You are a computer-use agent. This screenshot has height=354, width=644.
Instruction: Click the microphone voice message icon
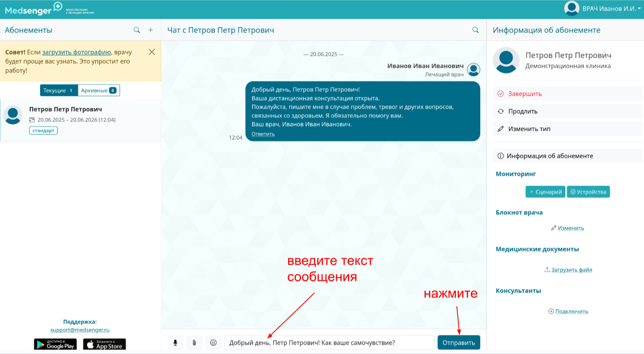coord(175,342)
